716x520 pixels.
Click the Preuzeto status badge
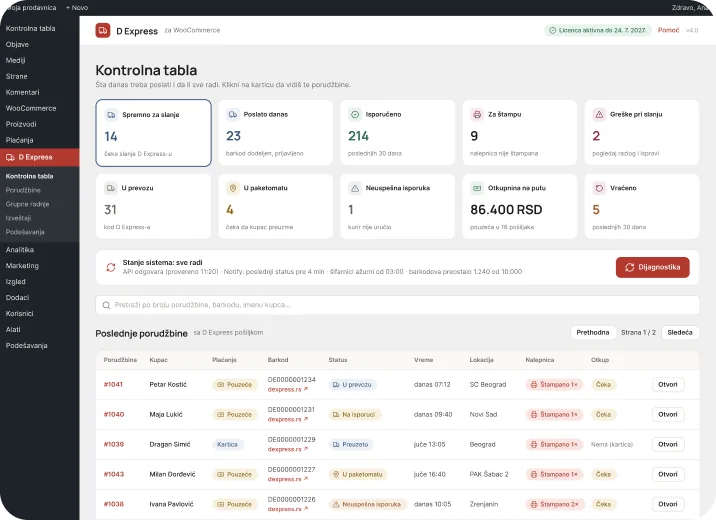pos(351,444)
